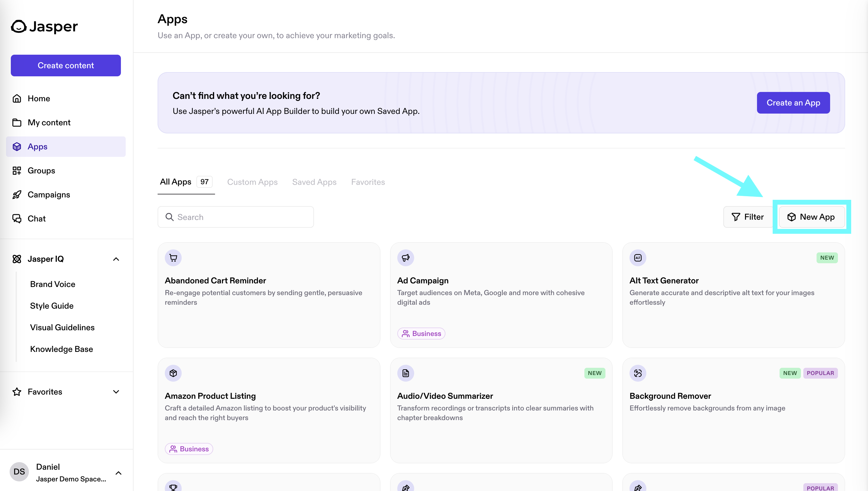The image size is (868, 491).
Task: Expand the Favorites section chevron
Action: pyautogui.click(x=116, y=392)
